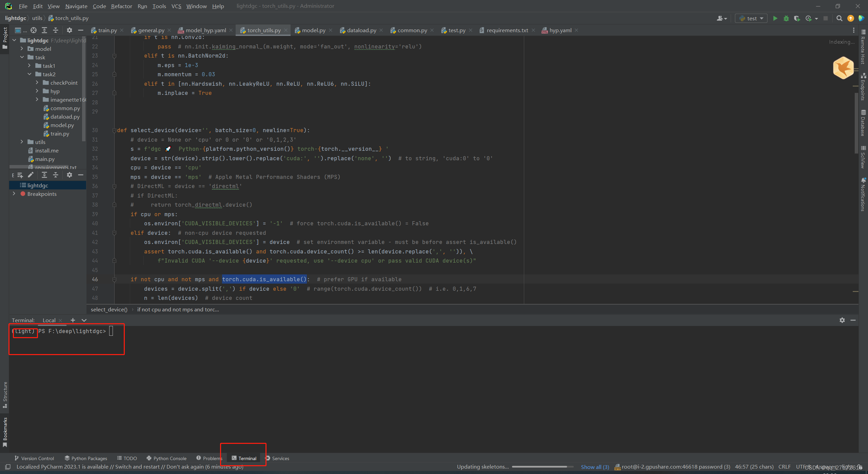Open a new terminal session tab
Image resolution: width=868 pixels, height=474 pixels.
coord(73,320)
